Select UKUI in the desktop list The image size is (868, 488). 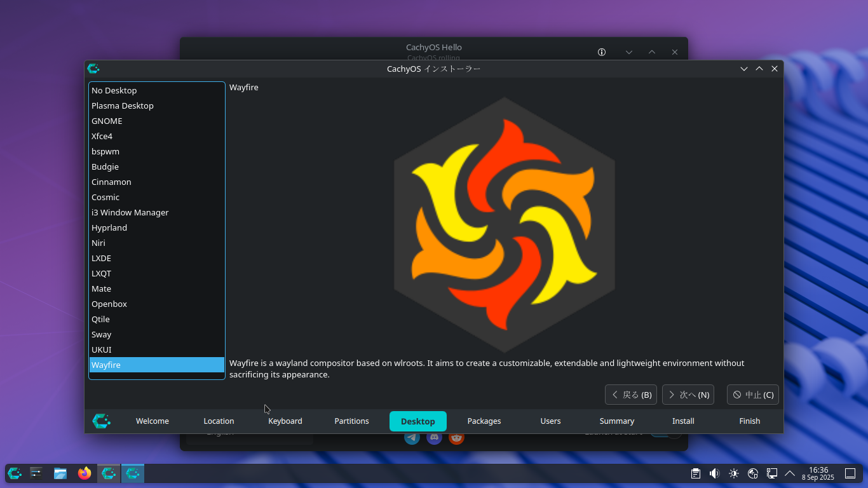(157, 349)
